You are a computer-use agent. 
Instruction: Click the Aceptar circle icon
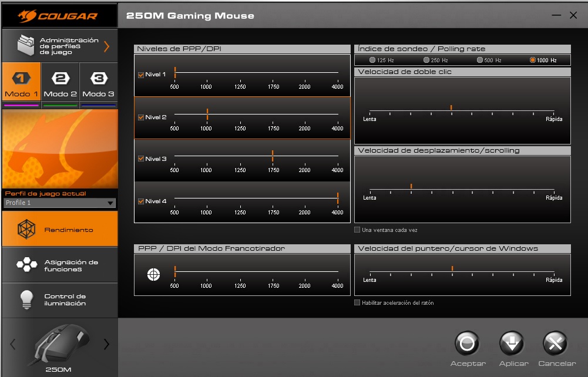click(x=468, y=344)
